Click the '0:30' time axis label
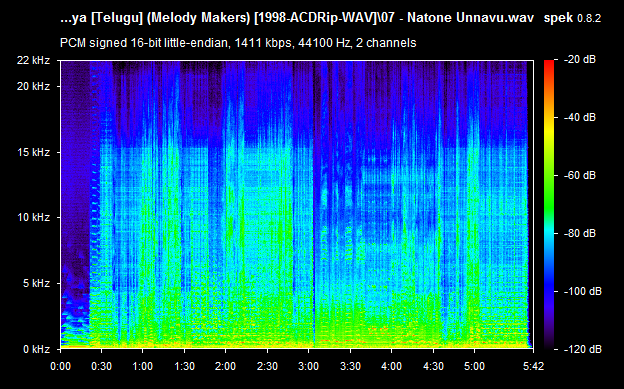The width and height of the screenshot is (624, 389). click(101, 366)
